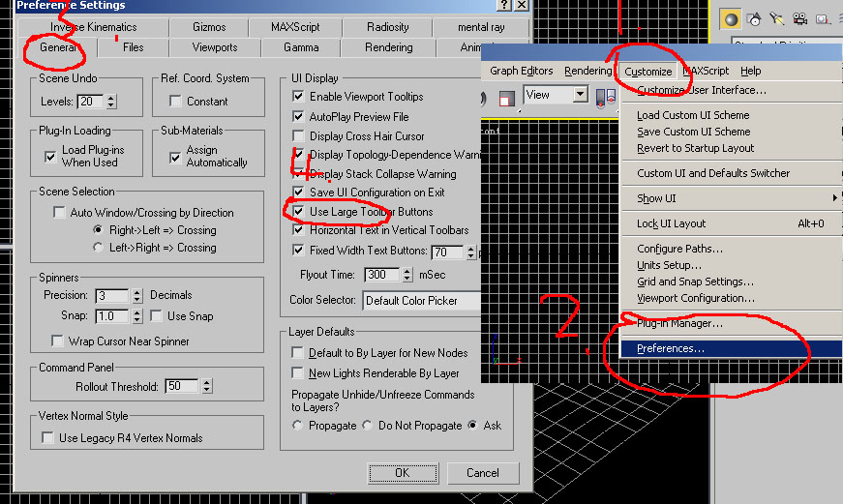Select the Cameras category icon
Screen dimensions: 843x504
point(800,19)
